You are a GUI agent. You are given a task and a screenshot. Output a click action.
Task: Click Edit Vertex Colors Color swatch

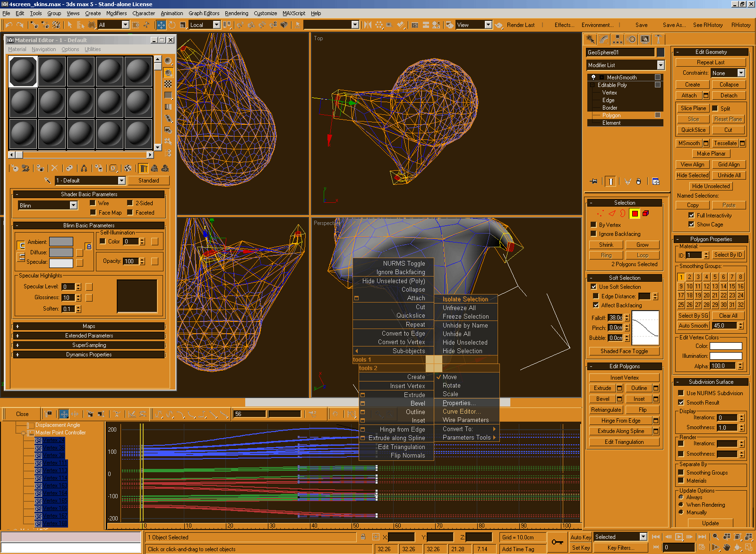coord(726,346)
